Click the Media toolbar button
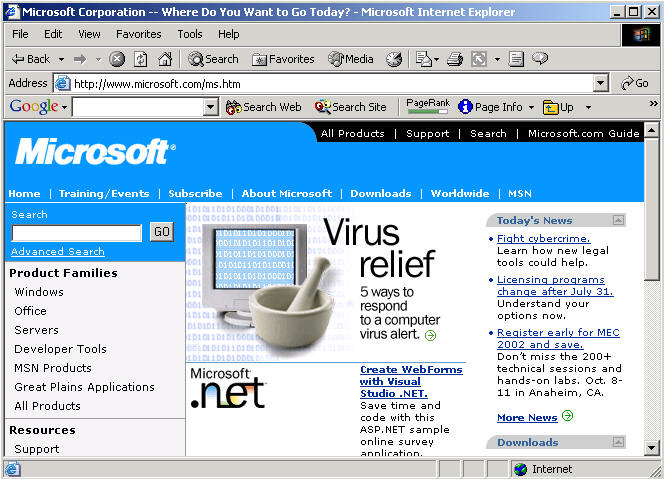 coord(351,59)
